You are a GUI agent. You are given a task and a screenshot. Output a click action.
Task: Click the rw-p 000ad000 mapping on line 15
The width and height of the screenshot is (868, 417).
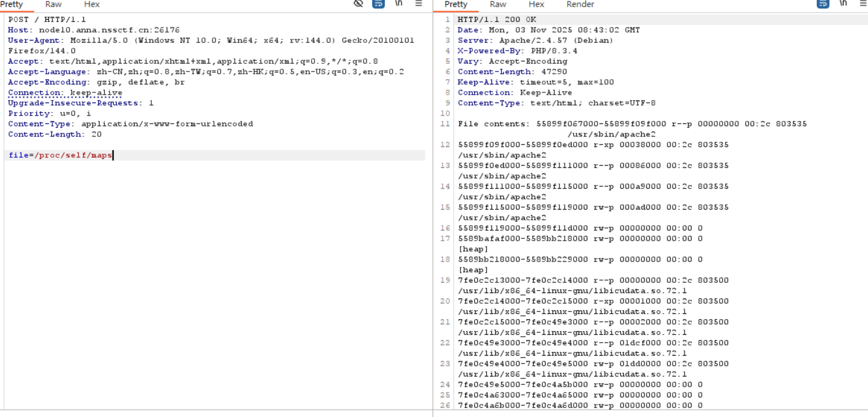point(593,207)
